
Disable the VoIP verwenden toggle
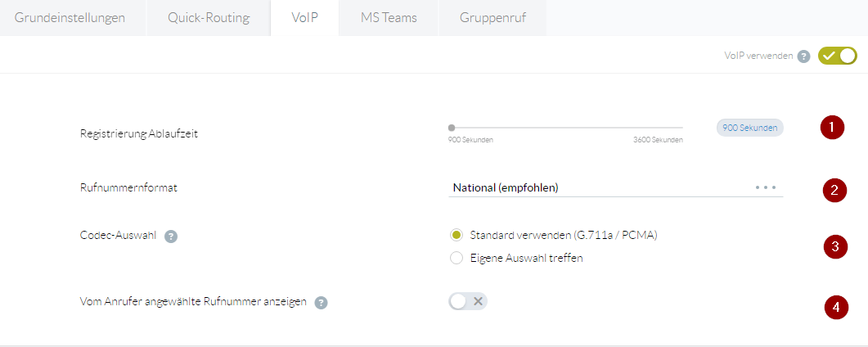[837, 56]
